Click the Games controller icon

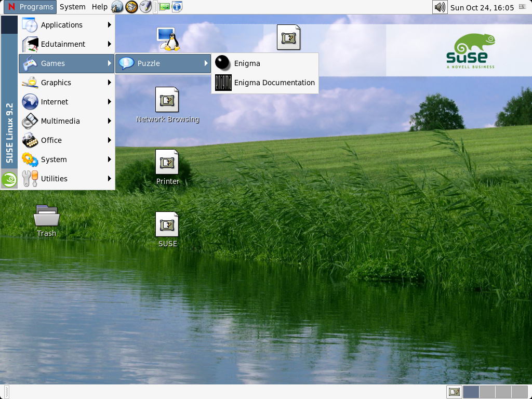pyautogui.click(x=30, y=63)
